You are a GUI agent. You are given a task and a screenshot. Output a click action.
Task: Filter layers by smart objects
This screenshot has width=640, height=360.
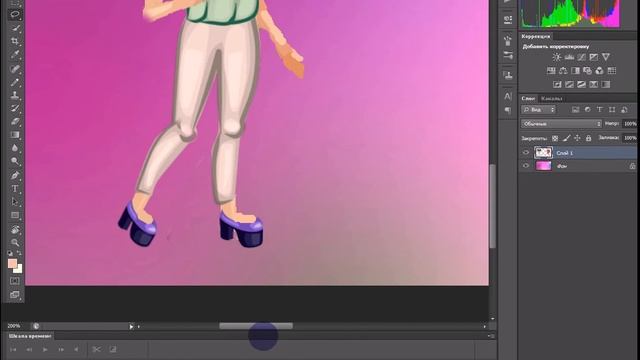624,110
